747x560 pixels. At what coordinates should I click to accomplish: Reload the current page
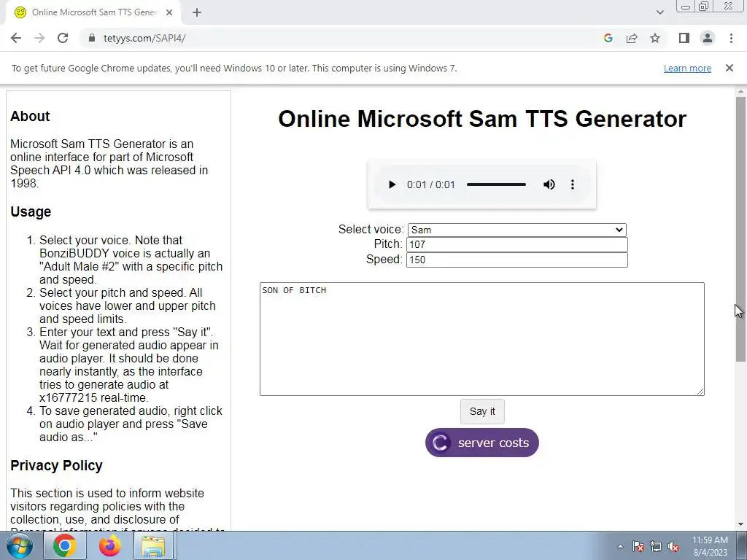coord(63,38)
